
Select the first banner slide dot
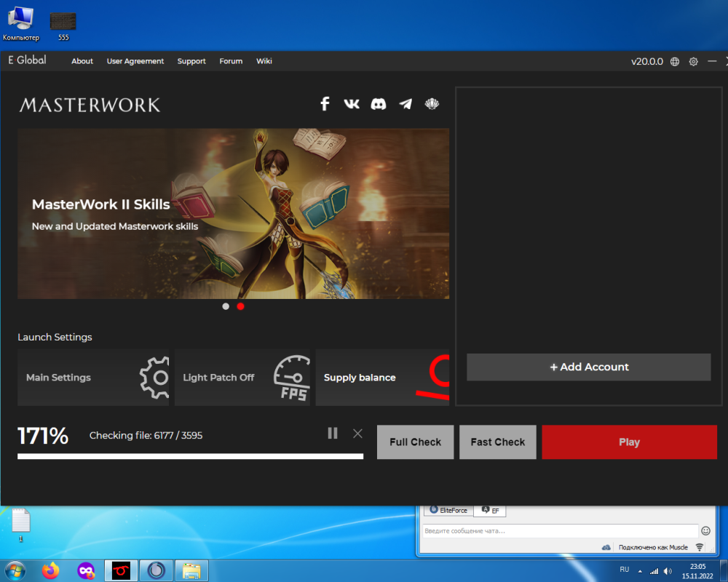[x=226, y=306]
